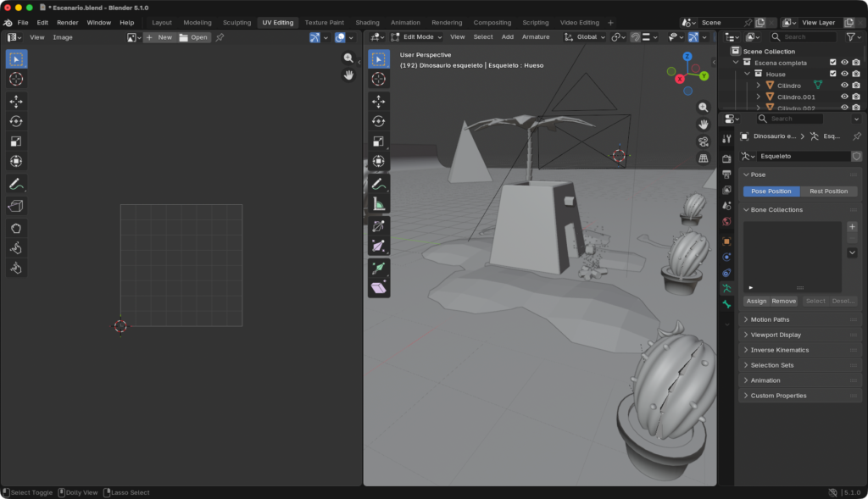Expand the Cilindro.001 tree item

pos(759,97)
